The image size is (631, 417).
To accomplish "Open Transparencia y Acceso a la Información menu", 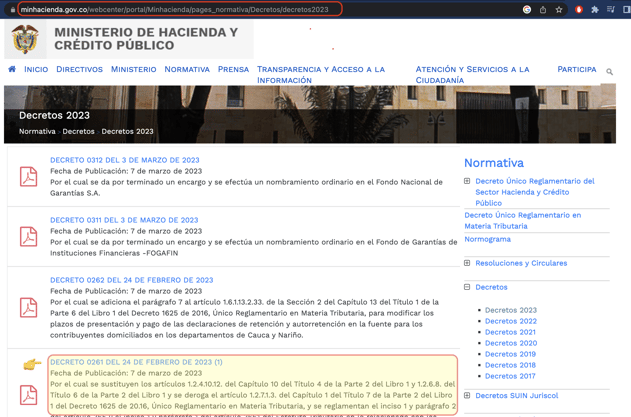I will tap(321, 74).
